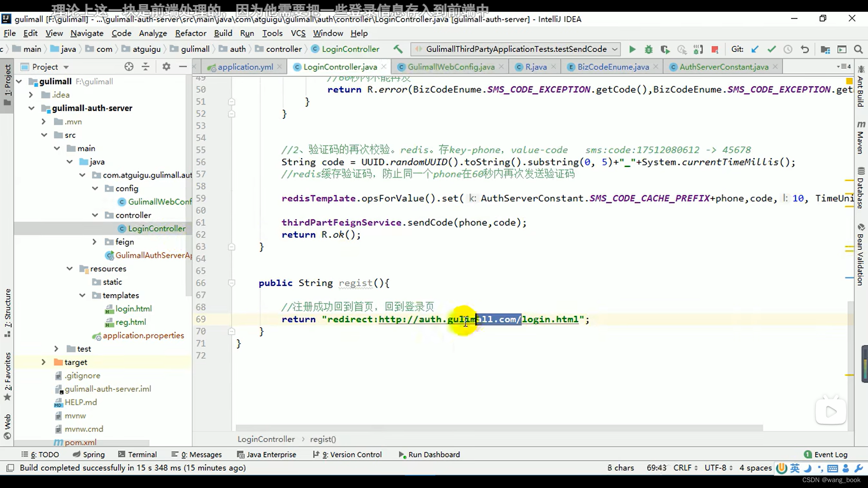
Task: Switch to application.yml tab
Action: pos(245,67)
